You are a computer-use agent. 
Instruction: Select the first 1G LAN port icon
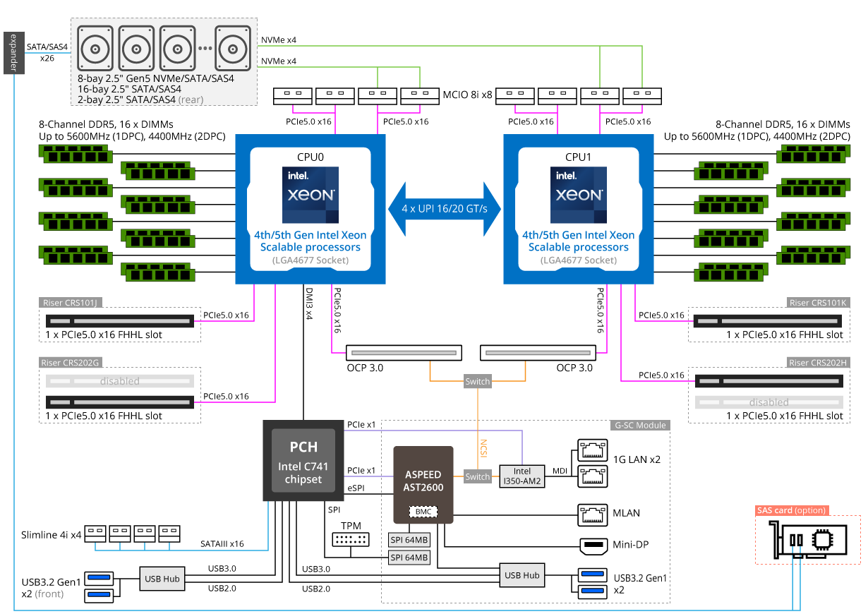click(593, 450)
